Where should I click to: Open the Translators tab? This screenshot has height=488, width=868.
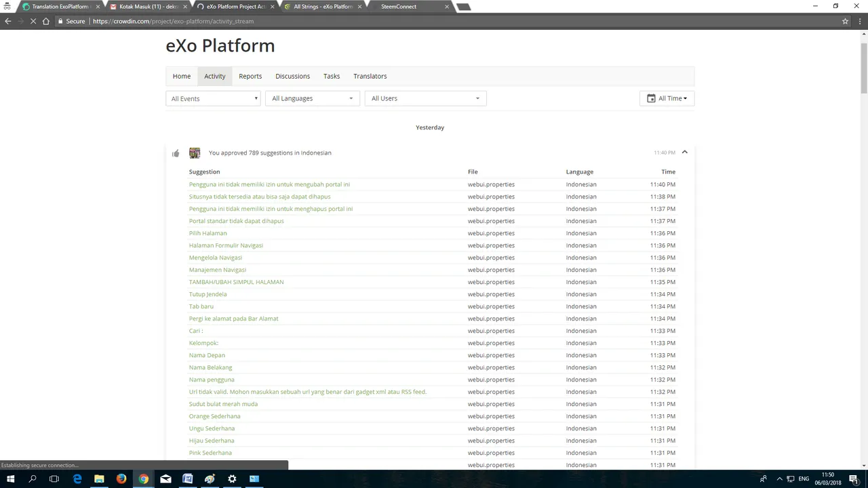[370, 76]
